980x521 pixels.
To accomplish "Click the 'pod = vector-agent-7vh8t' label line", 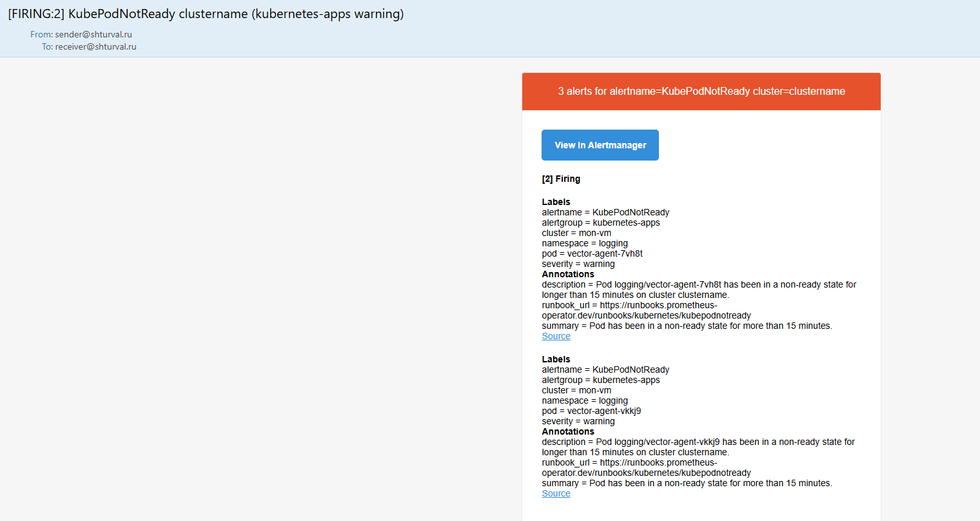I will click(x=592, y=253).
